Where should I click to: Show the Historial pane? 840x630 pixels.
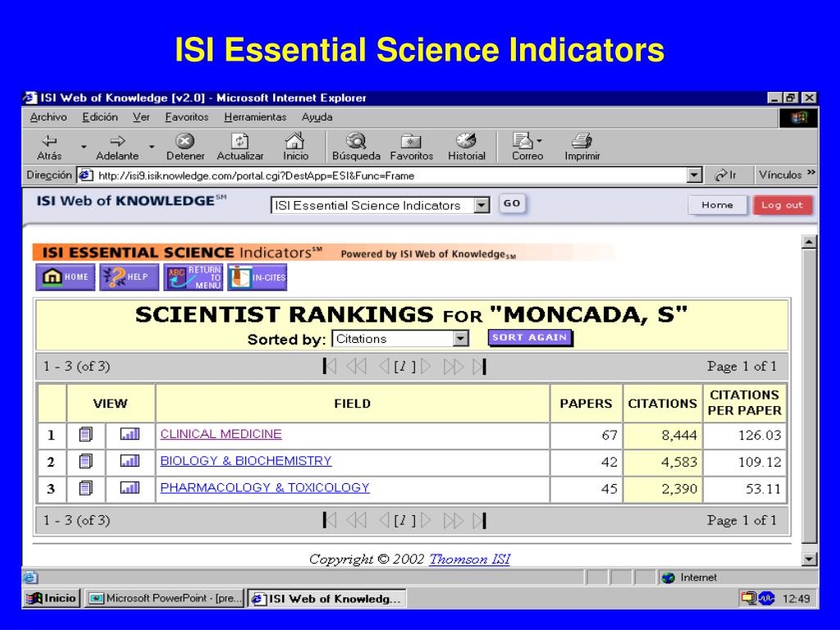point(467,147)
